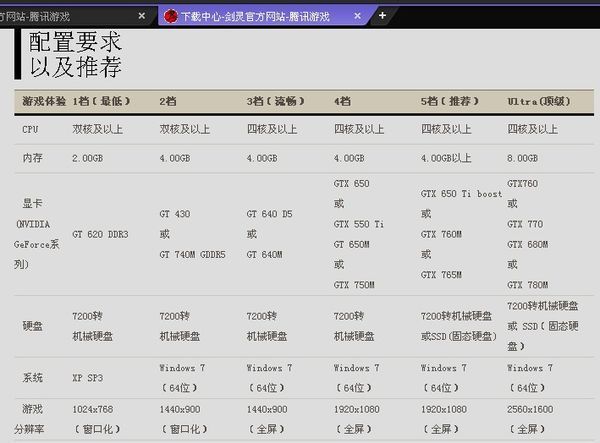
Task: Click the CPU row label
Action: (x=32, y=130)
